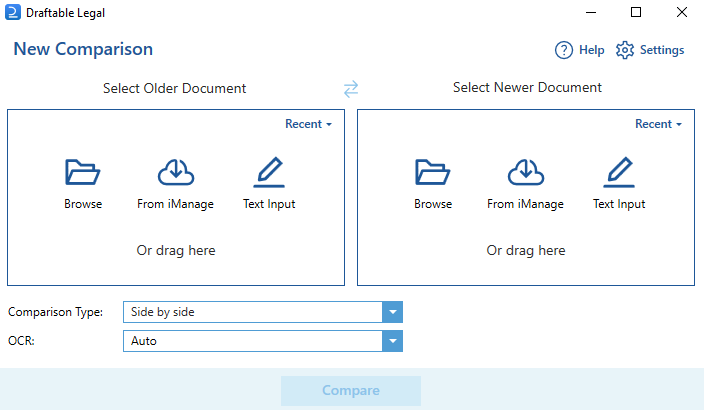The height and width of the screenshot is (410, 704).
Task: Click 'Or drag here' in newer document panel
Action: tap(526, 250)
